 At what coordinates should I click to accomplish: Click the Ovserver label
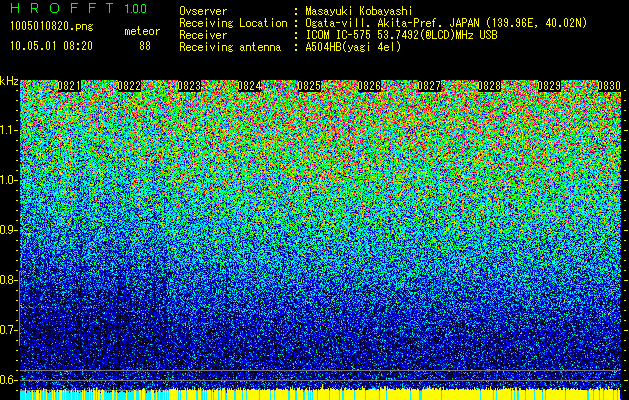(x=203, y=11)
